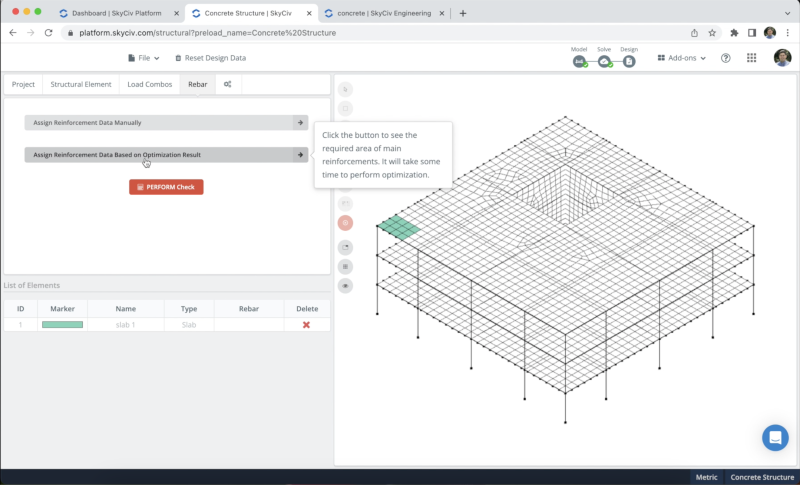Open the chat support bubble

pos(775,438)
